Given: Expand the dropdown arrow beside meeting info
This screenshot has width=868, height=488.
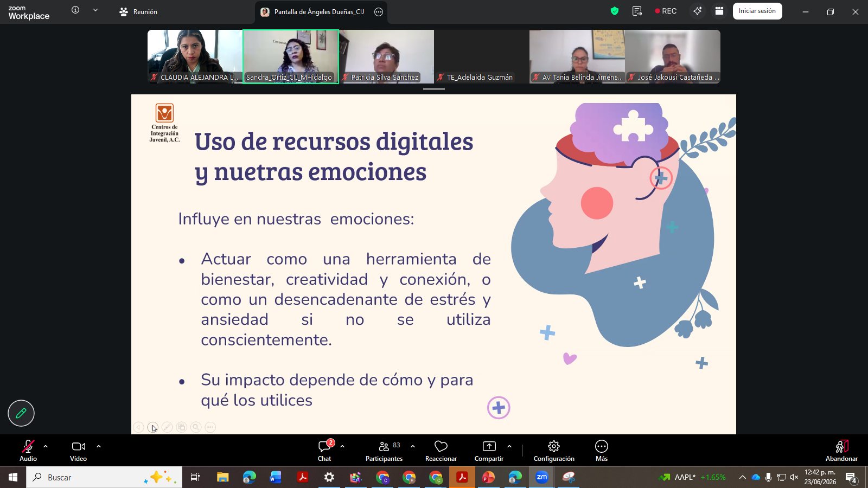Looking at the screenshot, I should (95, 10).
